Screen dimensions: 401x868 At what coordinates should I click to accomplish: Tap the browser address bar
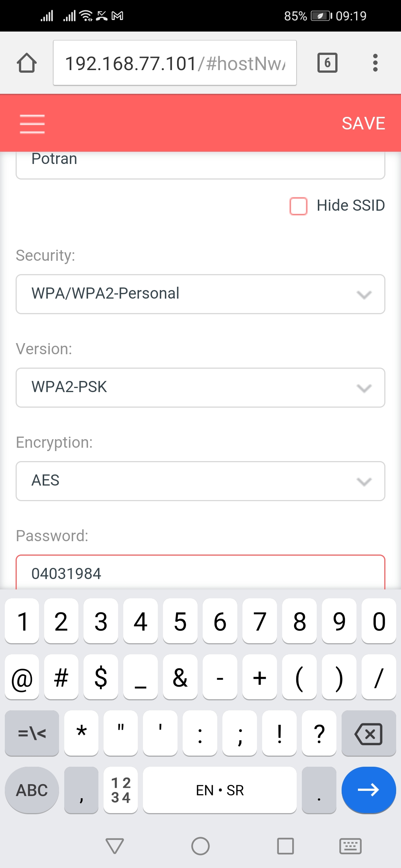point(175,63)
